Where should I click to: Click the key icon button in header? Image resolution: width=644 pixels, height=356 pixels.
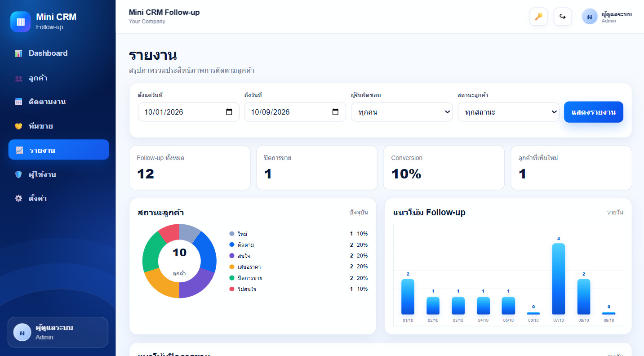click(x=538, y=17)
